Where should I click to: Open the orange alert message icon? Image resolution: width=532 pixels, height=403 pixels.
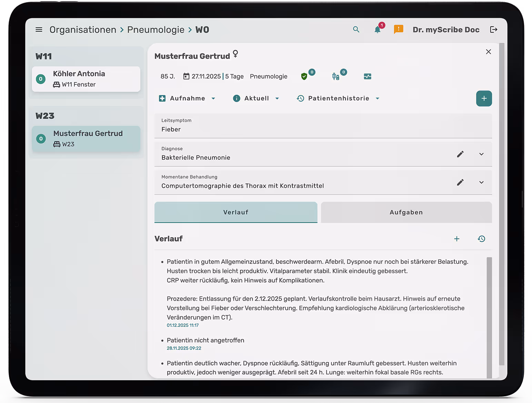pos(399,30)
